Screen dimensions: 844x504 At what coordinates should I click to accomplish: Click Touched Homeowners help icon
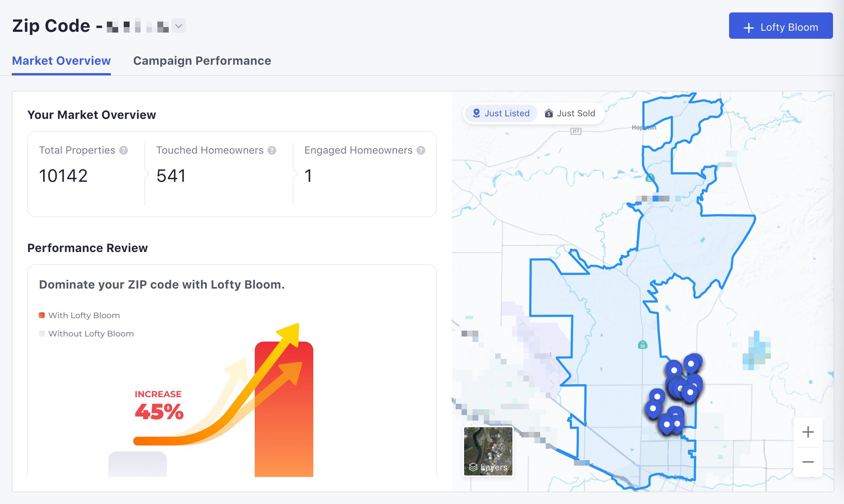272,150
